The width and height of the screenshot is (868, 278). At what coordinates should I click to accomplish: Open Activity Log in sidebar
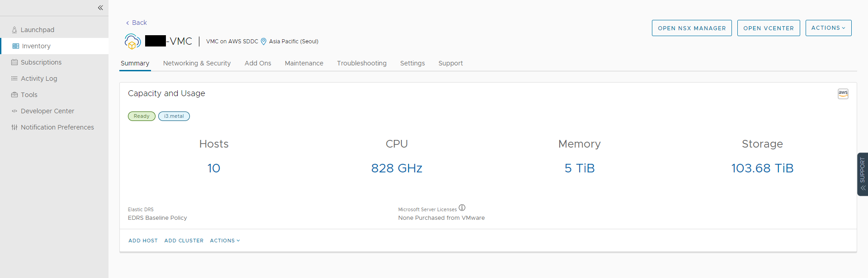pos(54,79)
